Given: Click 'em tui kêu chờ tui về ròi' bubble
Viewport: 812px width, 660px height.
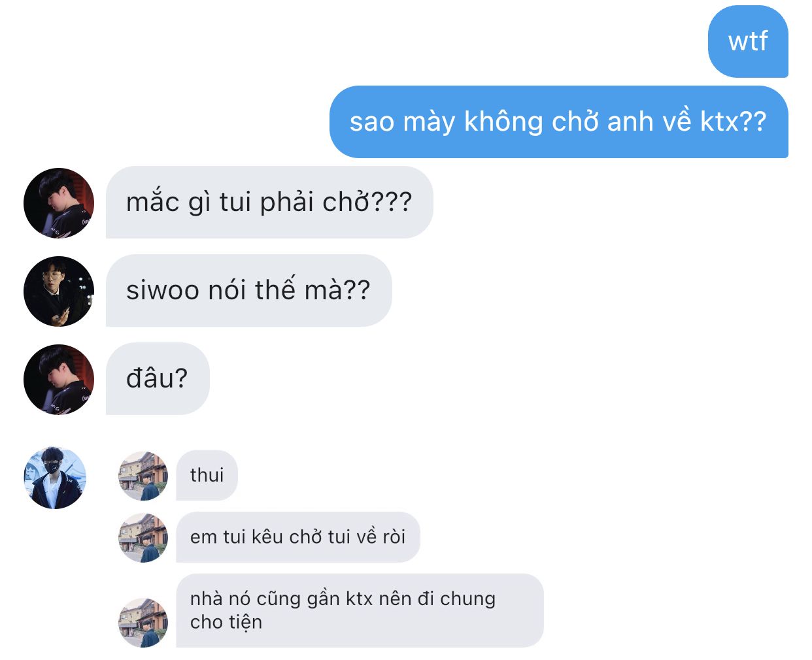Looking at the screenshot, I should (x=298, y=537).
